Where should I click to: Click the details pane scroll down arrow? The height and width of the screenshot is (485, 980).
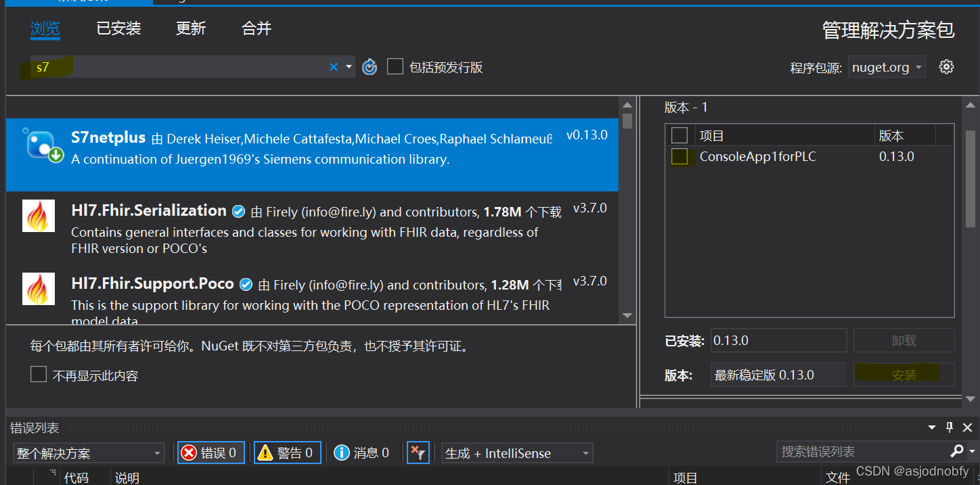click(971, 400)
